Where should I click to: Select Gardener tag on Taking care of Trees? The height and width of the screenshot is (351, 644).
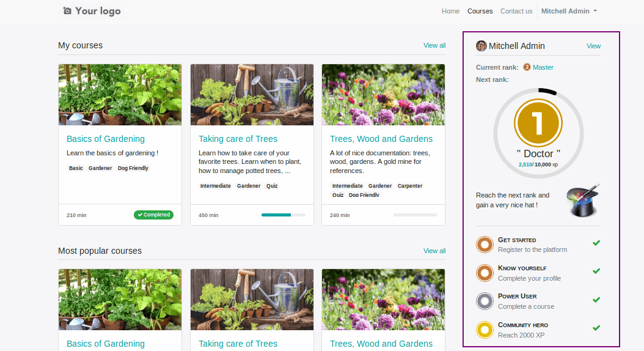(x=249, y=186)
